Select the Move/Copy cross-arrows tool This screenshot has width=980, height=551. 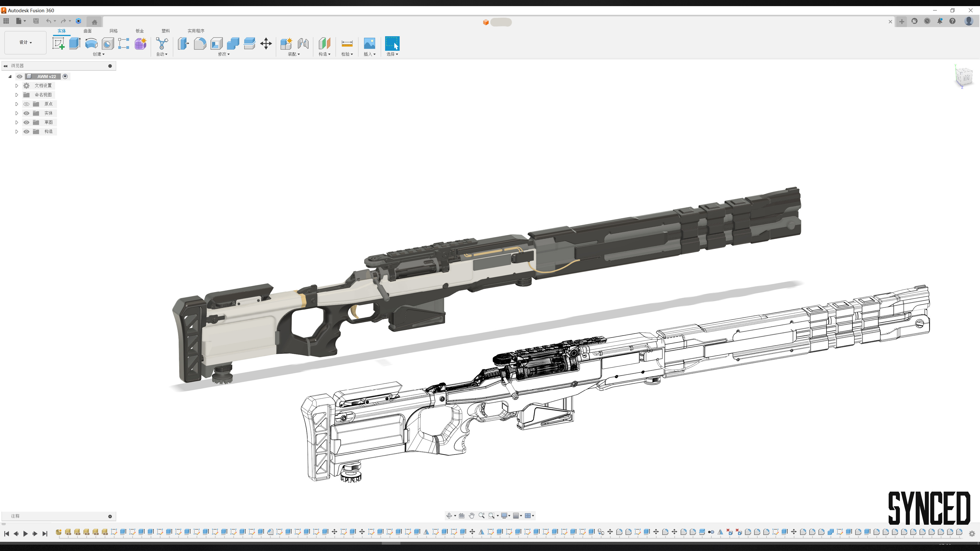point(266,43)
